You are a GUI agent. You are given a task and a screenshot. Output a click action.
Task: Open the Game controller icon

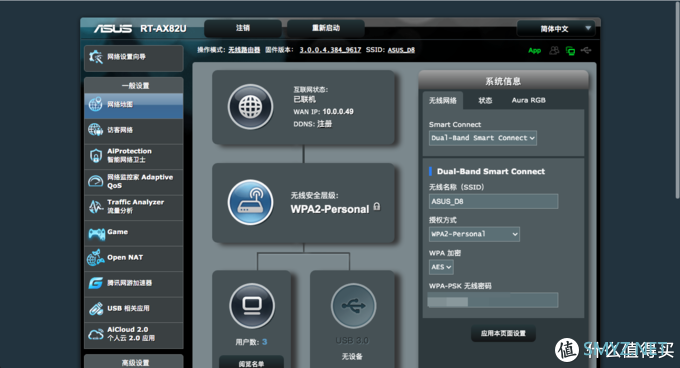(x=96, y=233)
